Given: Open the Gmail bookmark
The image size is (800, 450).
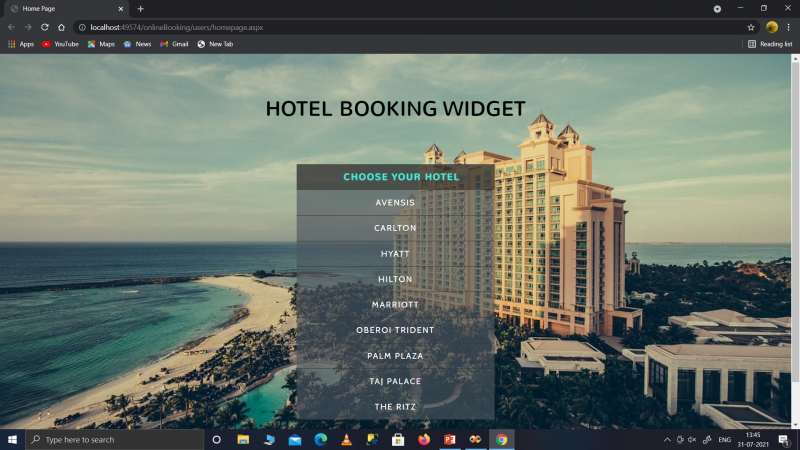Looking at the screenshot, I should pyautogui.click(x=174, y=44).
